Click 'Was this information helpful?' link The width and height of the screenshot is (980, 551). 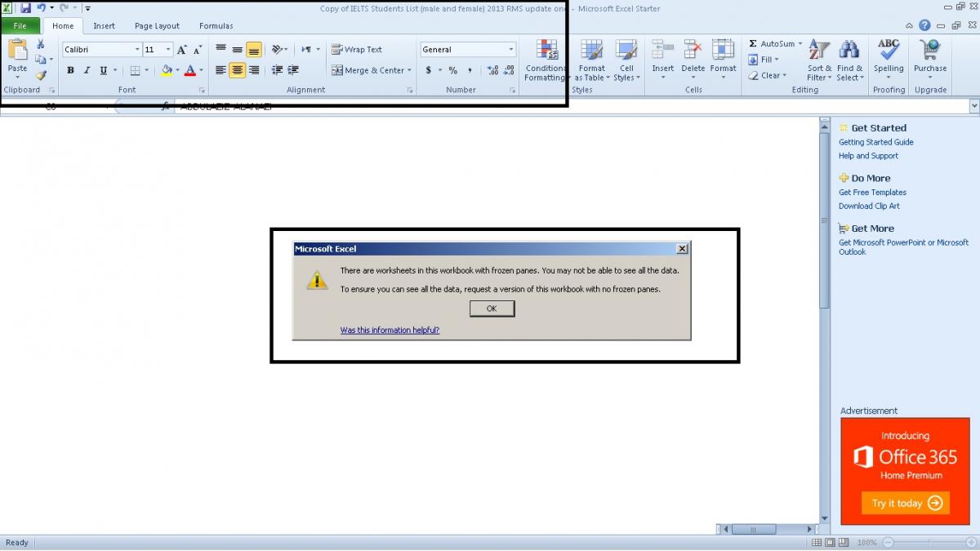(x=390, y=331)
